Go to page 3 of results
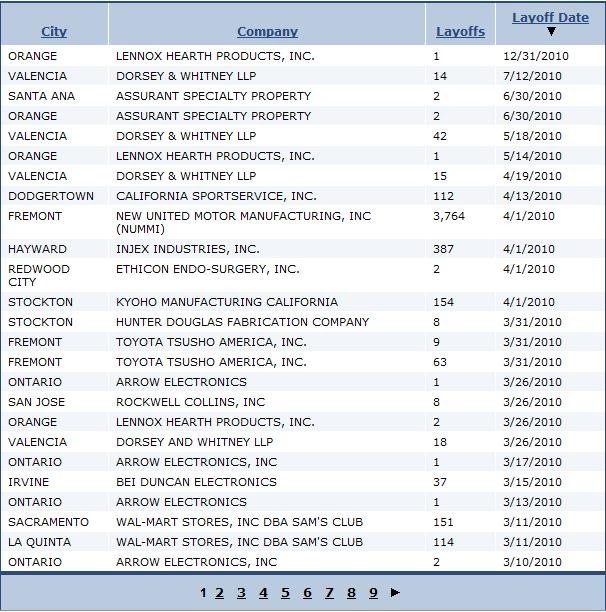Screen dimensions: 606x612 pyautogui.click(x=242, y=592)
